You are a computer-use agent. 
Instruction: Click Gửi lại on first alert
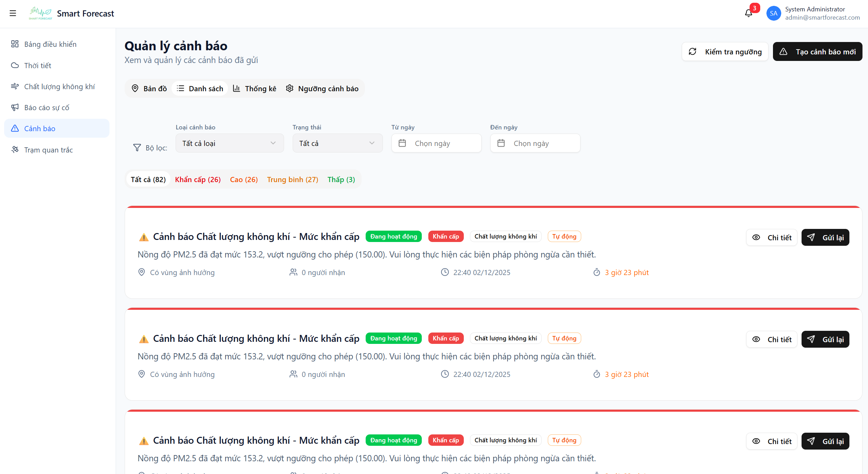click(x=825, y=238)
